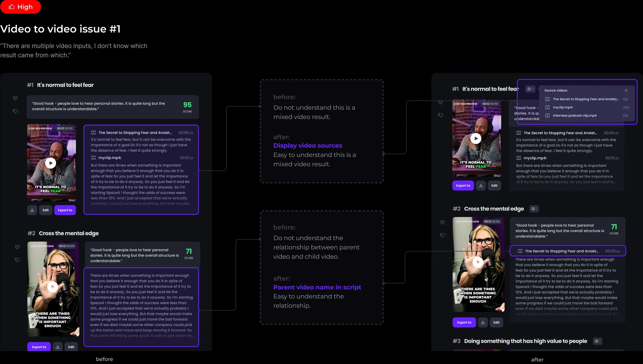Toggle heart favorite for clip #1 in after panel

[x=440, y=102]
